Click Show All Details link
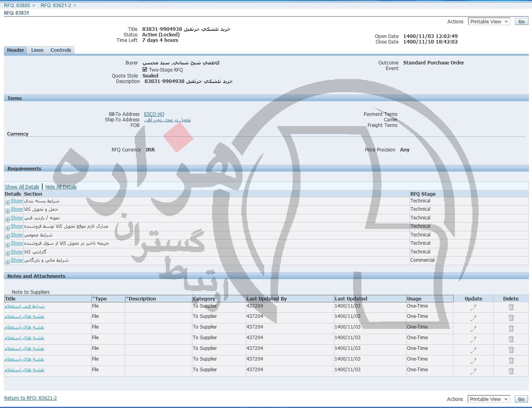The width and height of the screenshot is (532, 408). tap(22, 187)
